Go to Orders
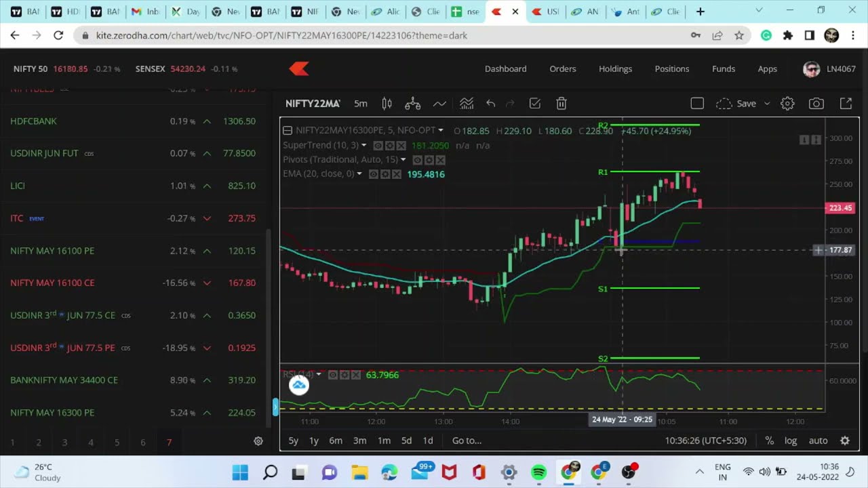Screen dimensions: 868x488 click(563, 69)
